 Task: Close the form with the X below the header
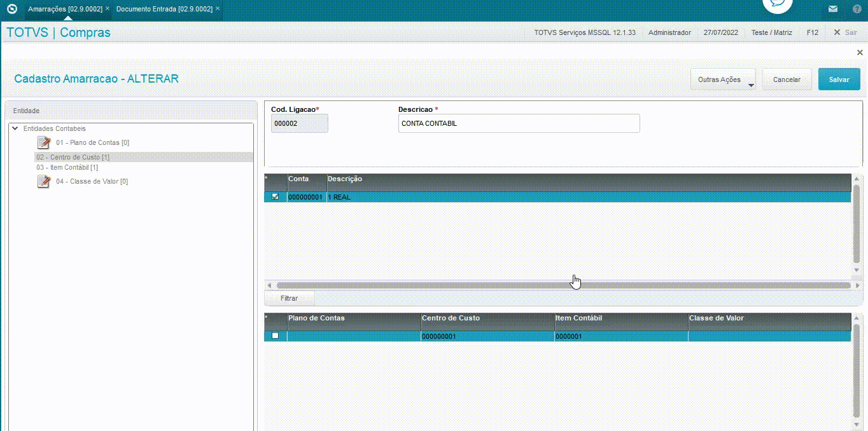tap(860, 52)
